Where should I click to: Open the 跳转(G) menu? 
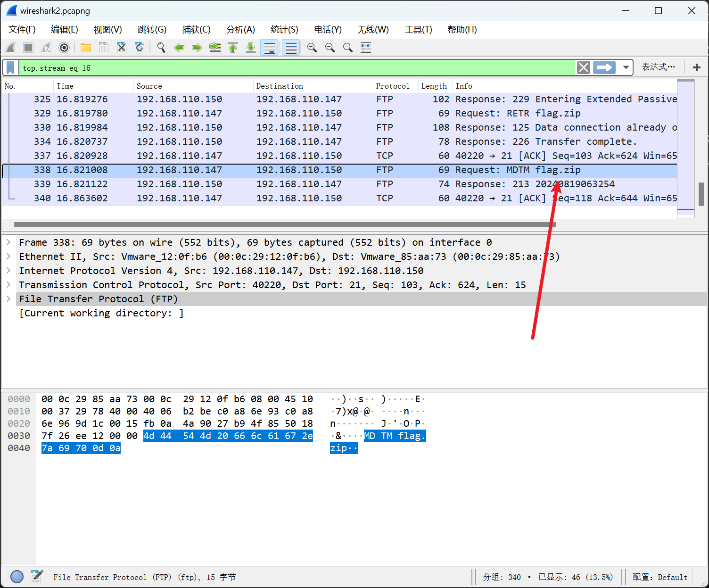coord(152,30)
